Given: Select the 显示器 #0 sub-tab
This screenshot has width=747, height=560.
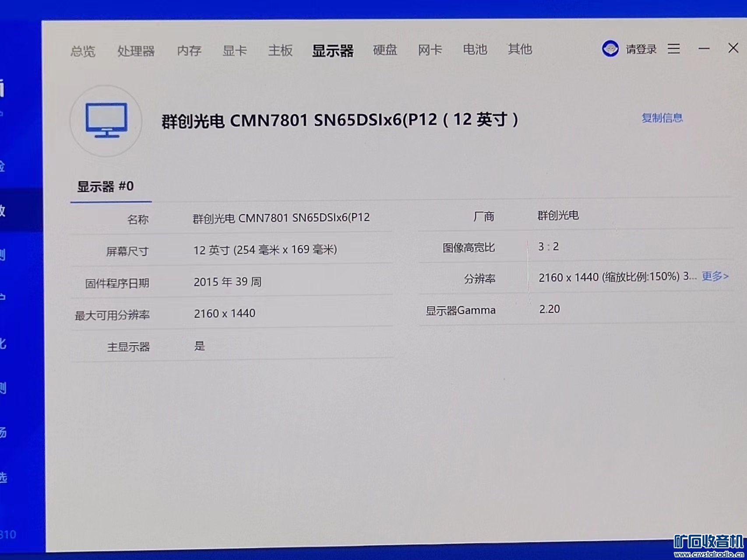Looking at the screenshot, I should pos(106,186).
